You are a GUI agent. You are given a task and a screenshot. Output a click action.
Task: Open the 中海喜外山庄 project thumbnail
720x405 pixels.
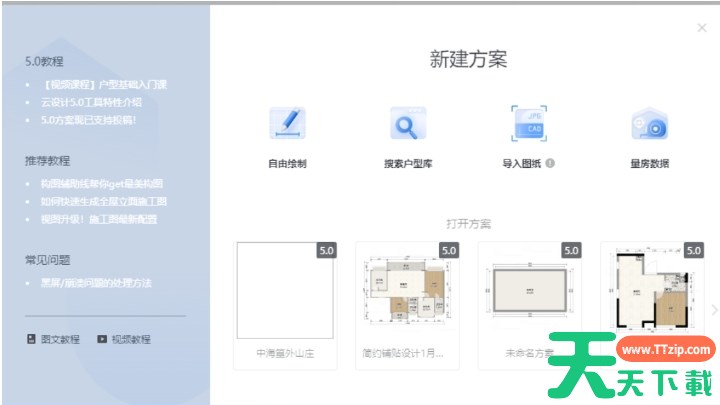pyautogui.click(x=283, y=292)
